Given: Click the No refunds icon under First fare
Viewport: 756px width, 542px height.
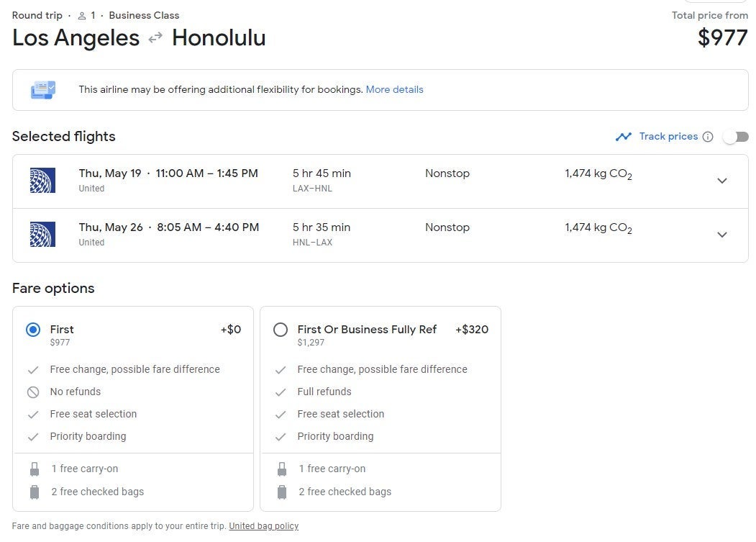Looking at the screenshot, I should pos(33,392).
